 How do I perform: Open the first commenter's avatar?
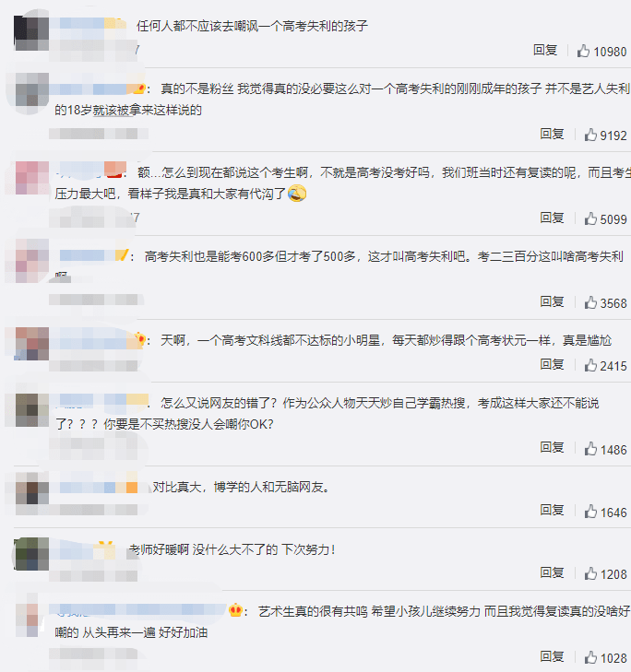coord(31,33)
